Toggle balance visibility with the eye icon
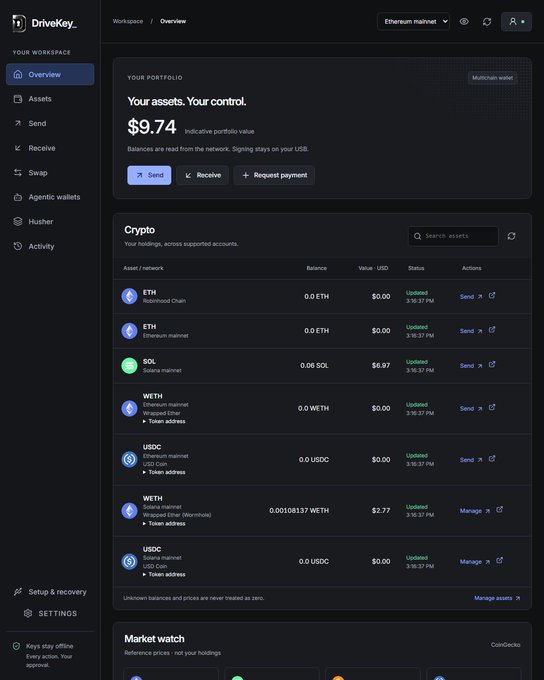The image size is (544, 680). coord(464,21)
